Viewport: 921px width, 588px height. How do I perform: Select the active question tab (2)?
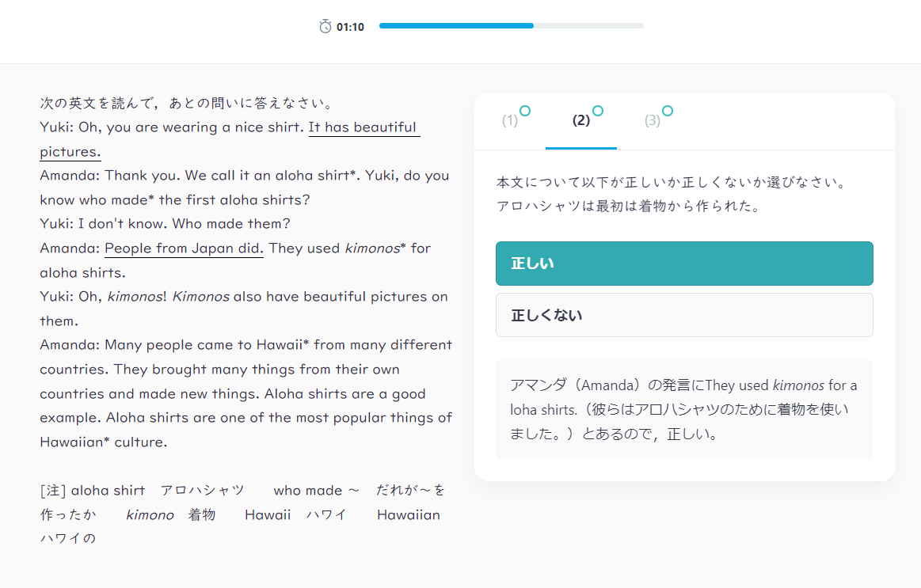[x=580, y=121]
